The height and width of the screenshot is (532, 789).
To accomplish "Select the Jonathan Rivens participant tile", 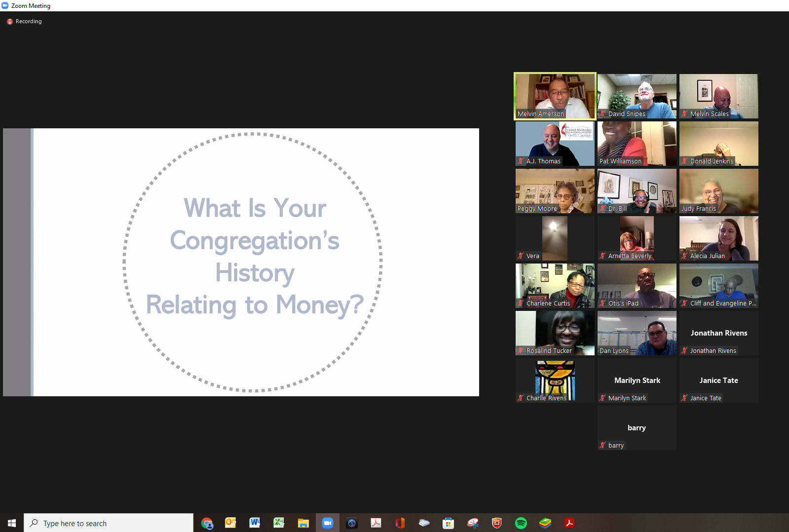I will click(x=718, y=333).
